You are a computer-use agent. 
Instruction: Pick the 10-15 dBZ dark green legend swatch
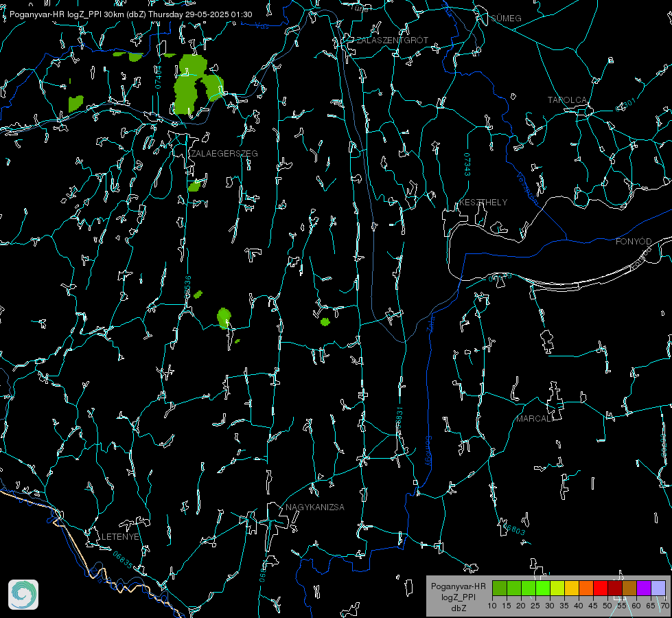click(x=499, y=588)
